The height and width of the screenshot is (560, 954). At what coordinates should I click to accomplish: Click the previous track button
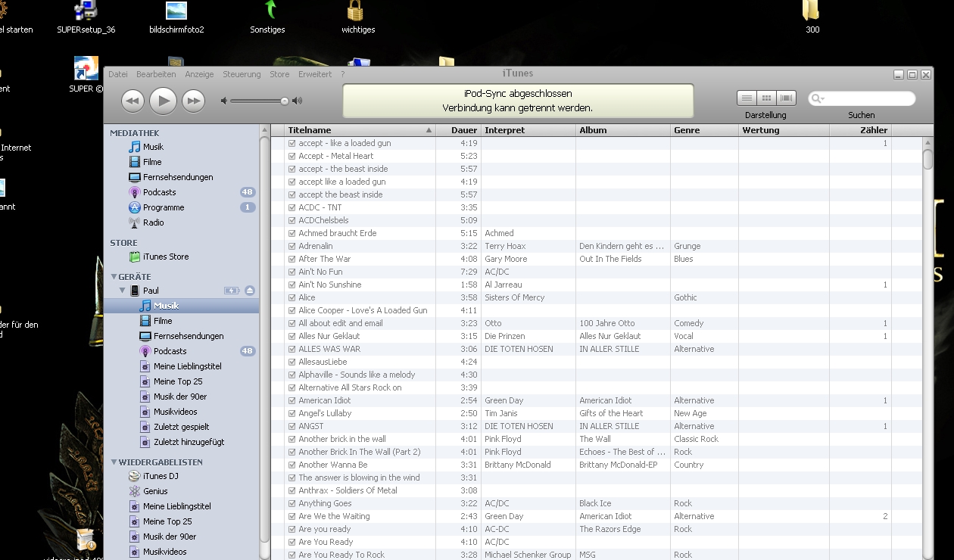(132, 101)
